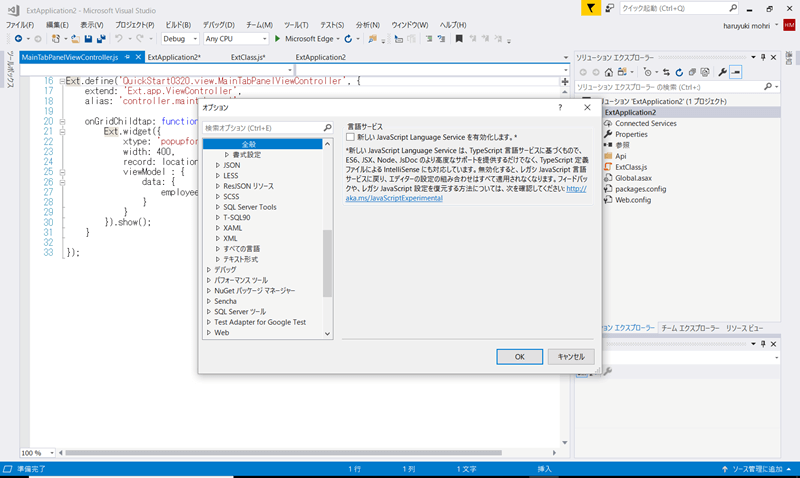Close the Options dialog with X

[x=587, y=107]
